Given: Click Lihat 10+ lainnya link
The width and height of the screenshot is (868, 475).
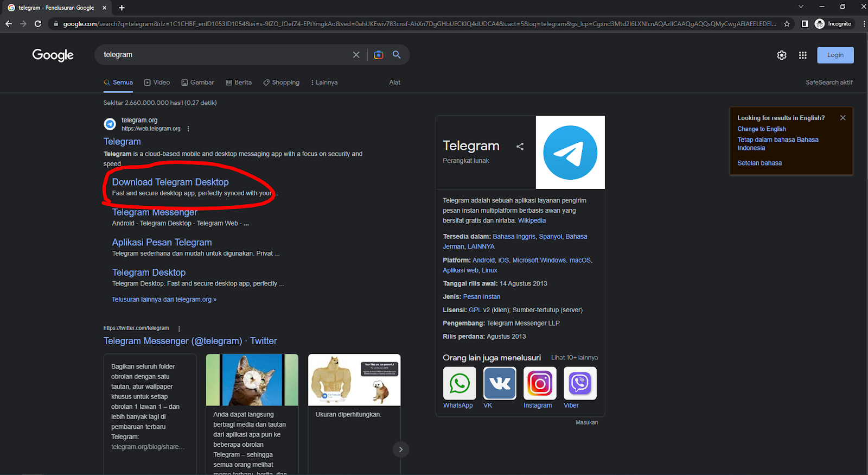Looking at the screenshot, I should pyautogui.click(x=575, y=358).
